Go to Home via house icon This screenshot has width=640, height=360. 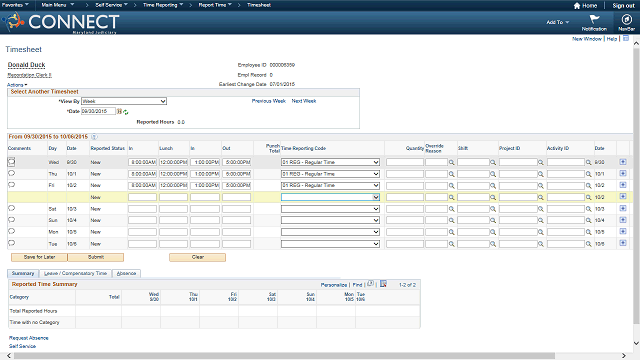tap(577, 6)
